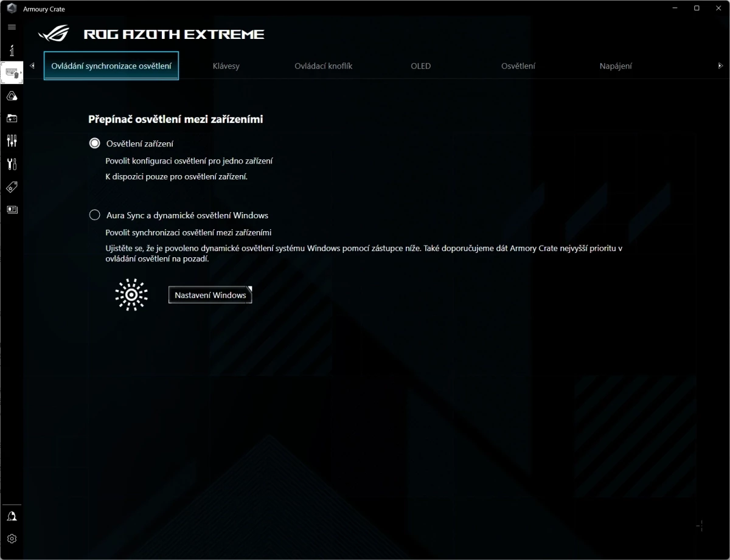The image size is (730, 560).
Task: Click the Armoury Crate app logo in title bar
Action: point(11,9)
